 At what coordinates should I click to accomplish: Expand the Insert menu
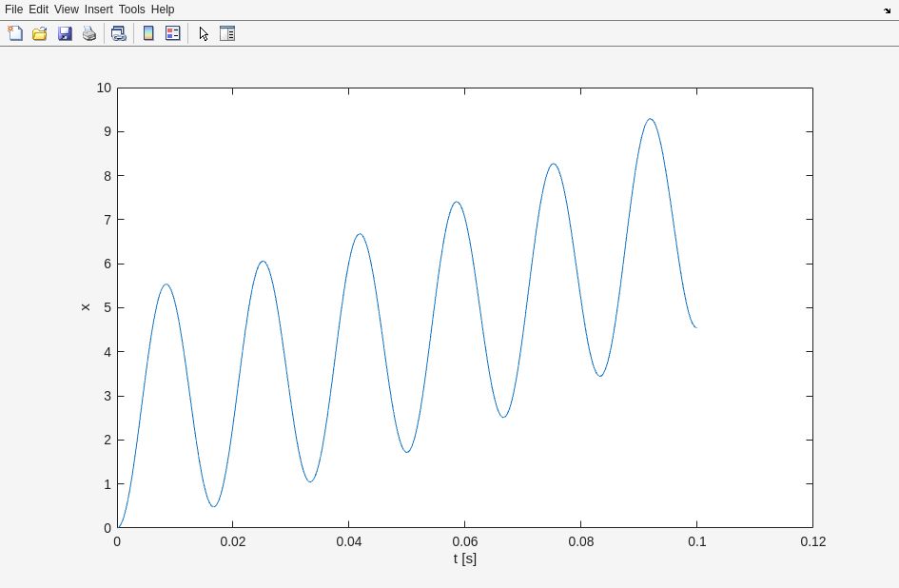[98, 10]
